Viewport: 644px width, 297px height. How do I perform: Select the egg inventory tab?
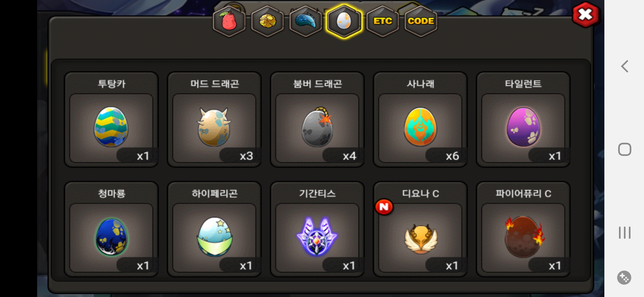[x=344, y=21]
